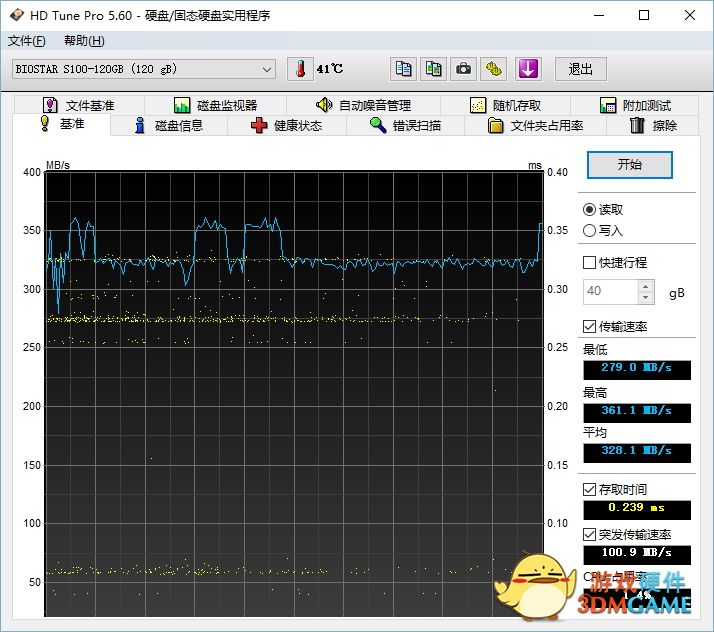
Task: Open the 磁盘监视器 tab
Action: (215, 105)
